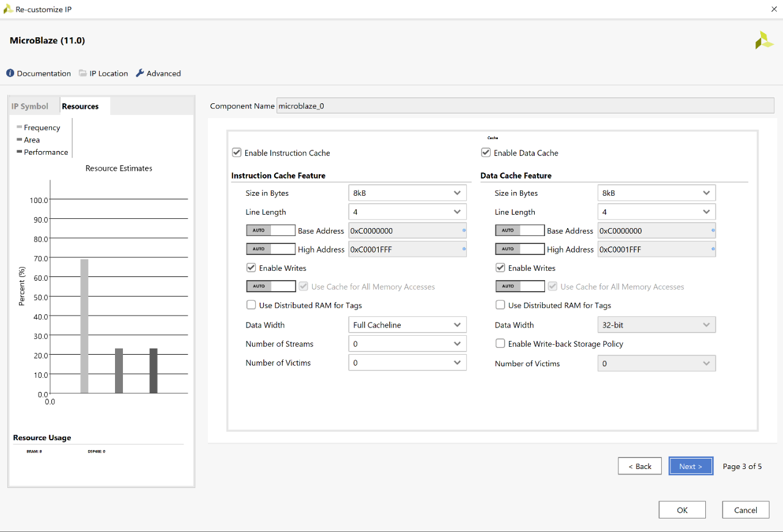The image size is (783, 532).
Task: Click the Area bar in chart
Action: pos(119,371)
